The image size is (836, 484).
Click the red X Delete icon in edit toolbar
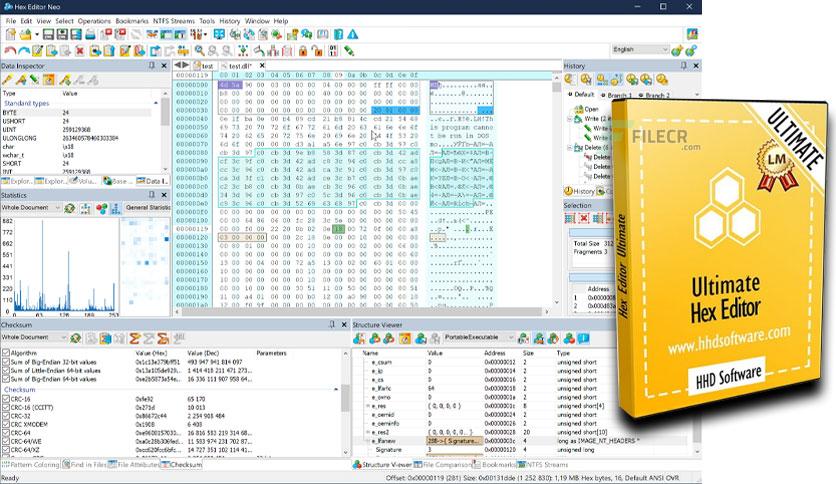pyautogui.click(x=79, y=51)
